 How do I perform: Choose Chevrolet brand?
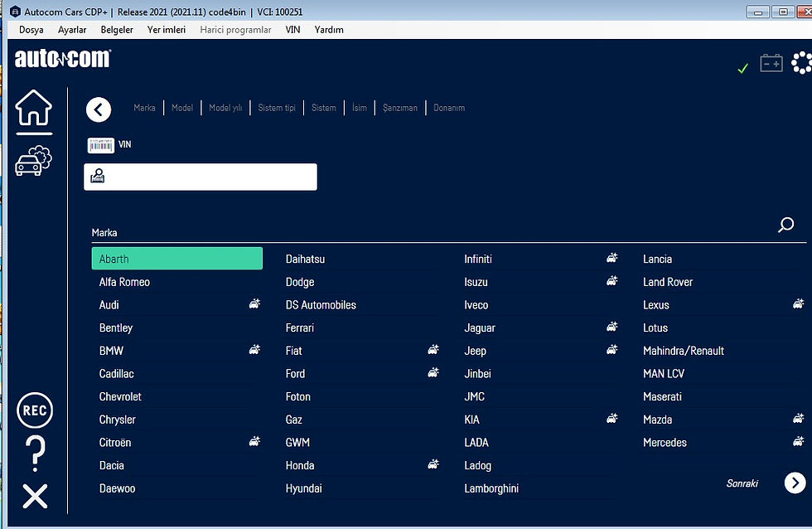120,396
